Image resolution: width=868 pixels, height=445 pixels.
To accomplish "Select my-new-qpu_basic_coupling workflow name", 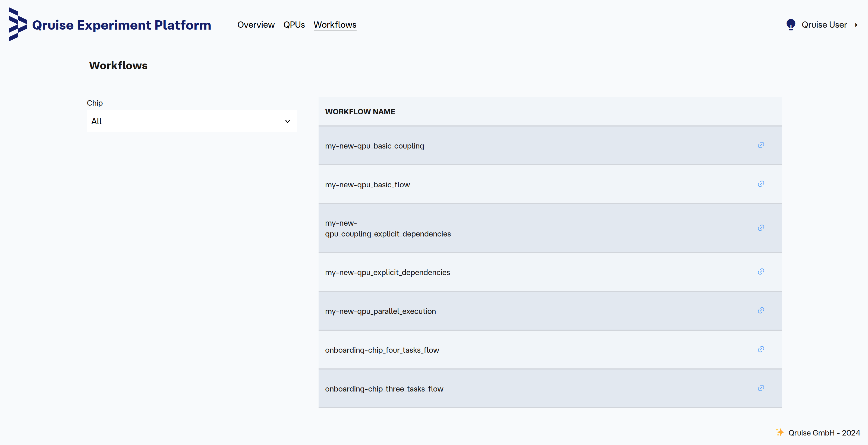I will (374, 146).
